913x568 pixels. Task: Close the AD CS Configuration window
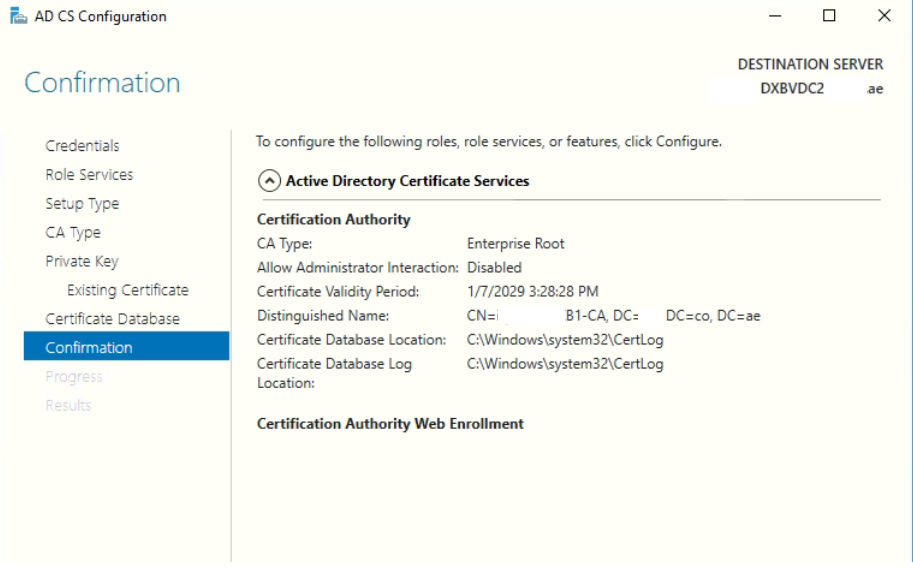[884, 16]
